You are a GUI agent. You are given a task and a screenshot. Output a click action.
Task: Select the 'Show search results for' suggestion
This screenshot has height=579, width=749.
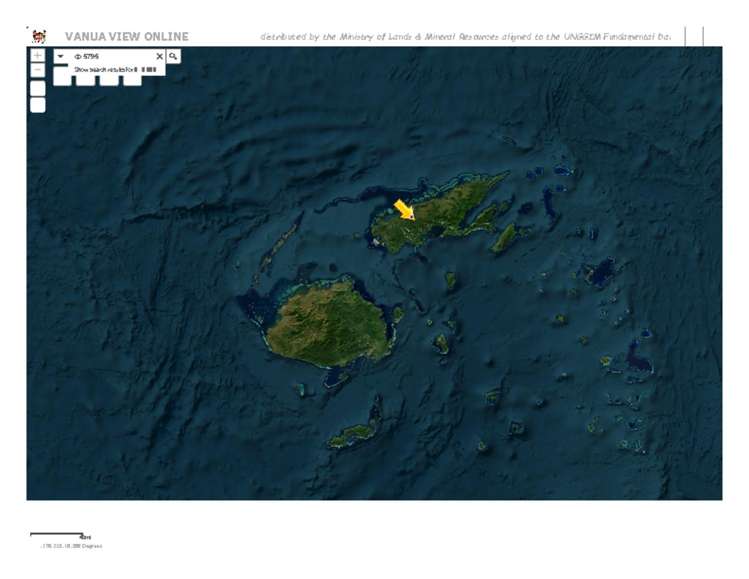click(x=115, y=69)
